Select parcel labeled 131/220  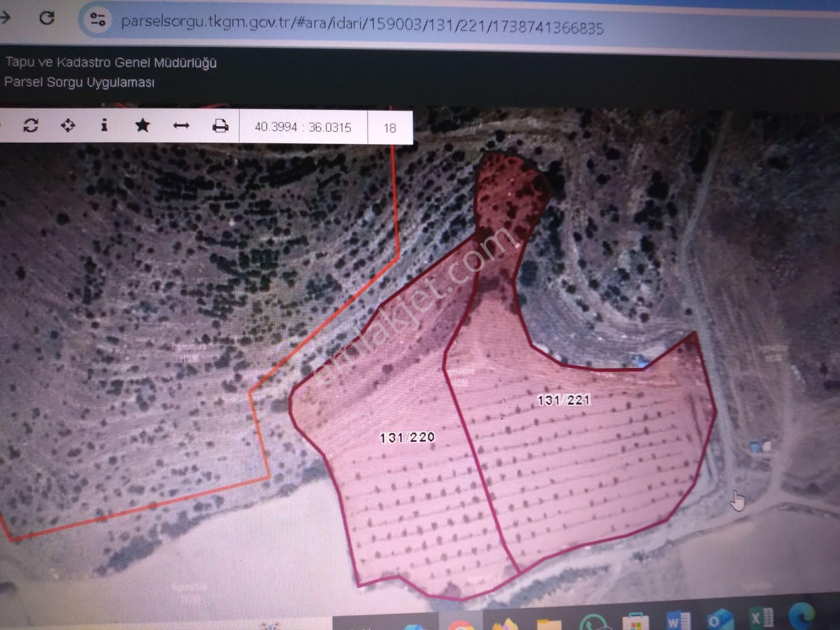point(407,437)
